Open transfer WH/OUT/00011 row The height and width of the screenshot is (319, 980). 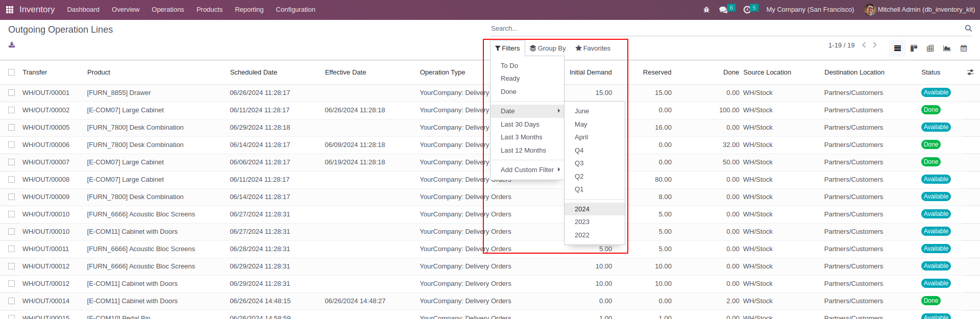(45, 249)
